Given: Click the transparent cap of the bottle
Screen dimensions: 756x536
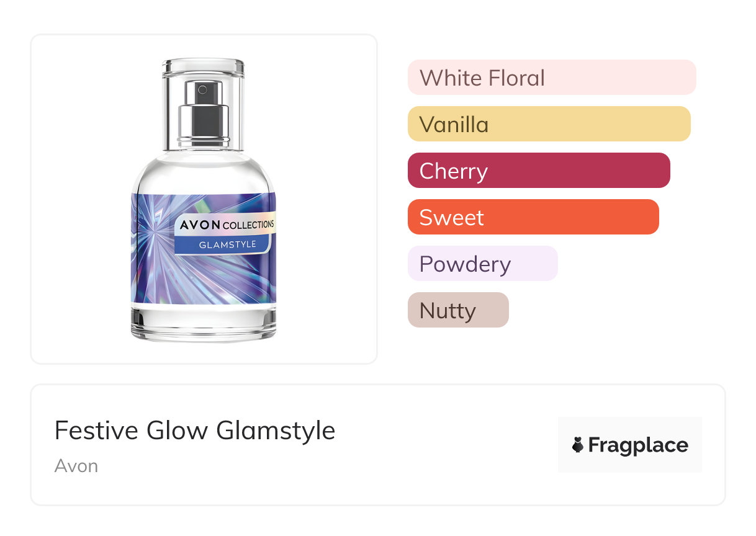Looking at the screenshot, I should (203, 68).
